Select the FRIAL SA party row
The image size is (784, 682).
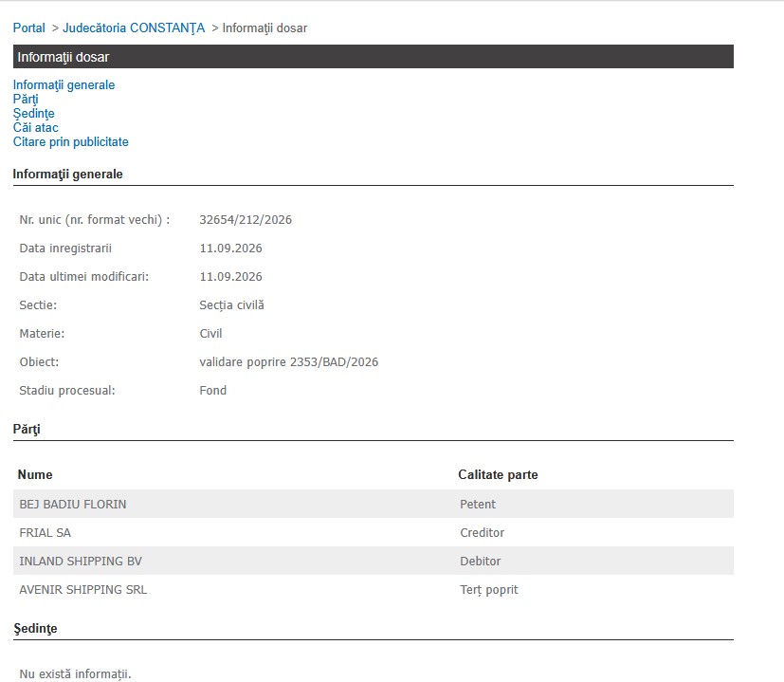click(373, 532)
